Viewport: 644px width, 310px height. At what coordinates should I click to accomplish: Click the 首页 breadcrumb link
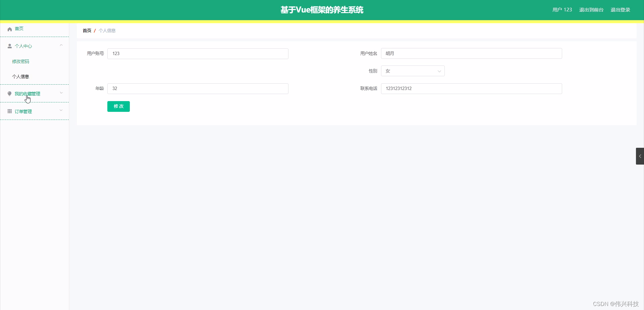pos(87,31)
